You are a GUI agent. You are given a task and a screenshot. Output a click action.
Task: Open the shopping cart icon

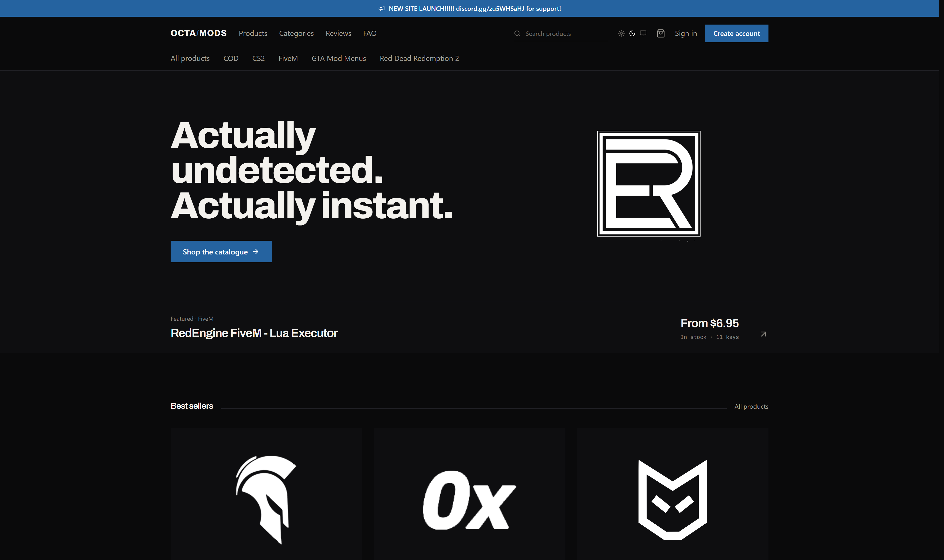660,34
